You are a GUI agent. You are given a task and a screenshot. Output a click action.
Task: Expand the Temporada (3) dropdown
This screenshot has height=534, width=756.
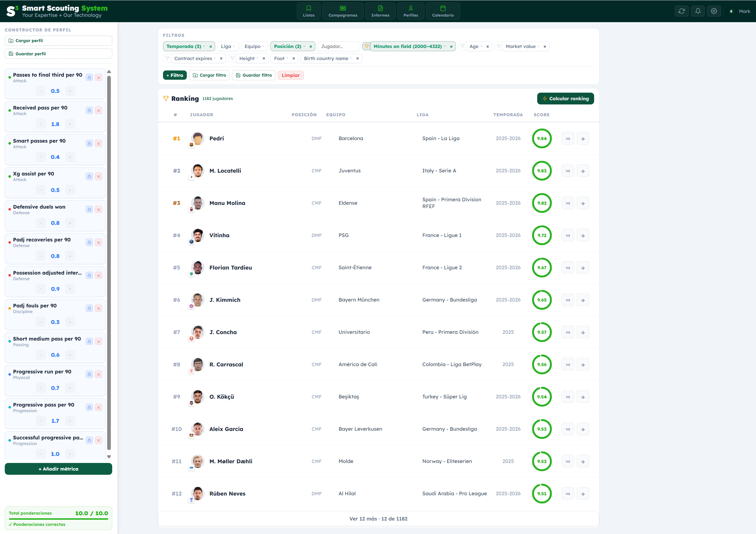186,47
